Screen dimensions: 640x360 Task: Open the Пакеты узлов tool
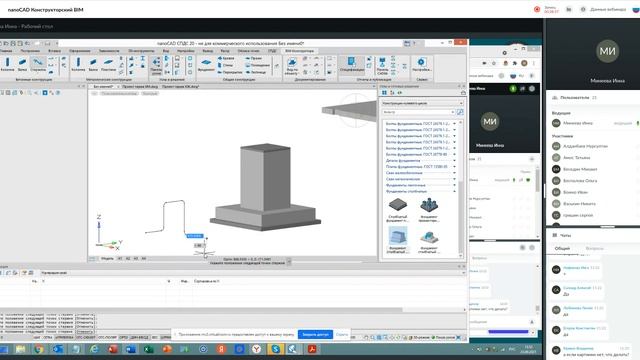click(156, 65)
